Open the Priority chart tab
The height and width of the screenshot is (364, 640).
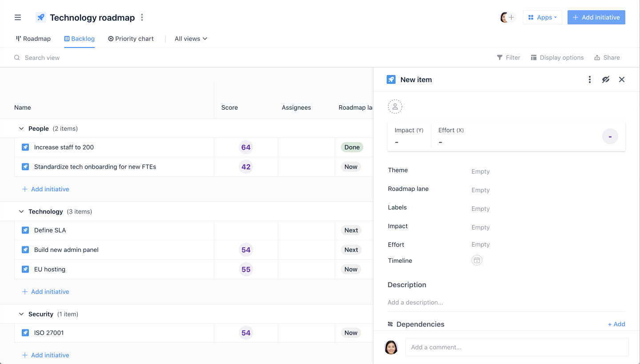131,39
